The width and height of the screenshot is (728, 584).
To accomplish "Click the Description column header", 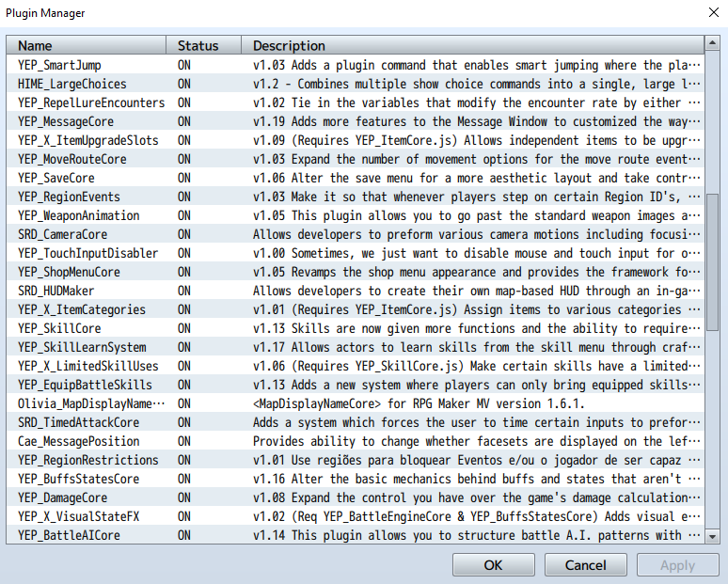I will (x=473, y=45).
